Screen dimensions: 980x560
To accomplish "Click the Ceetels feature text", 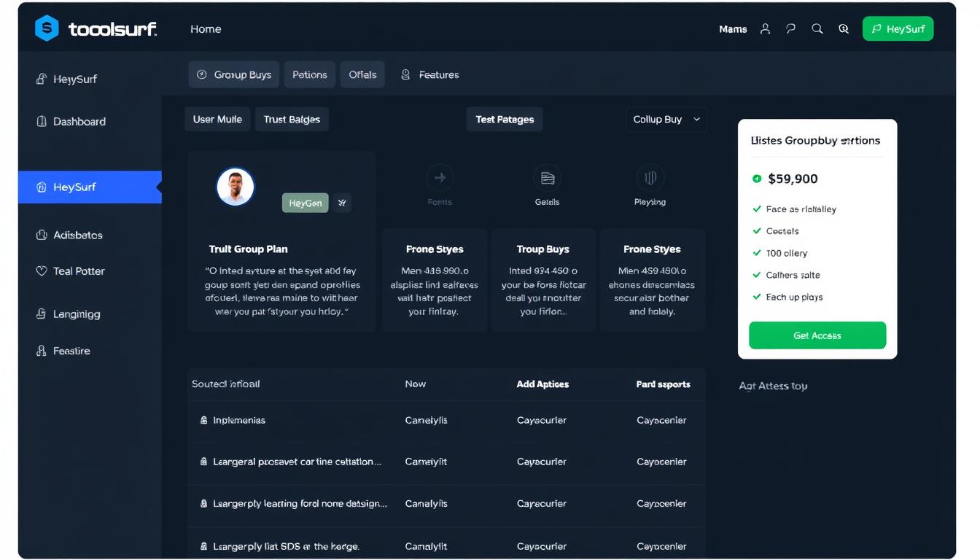I will [x=782, y=231].
